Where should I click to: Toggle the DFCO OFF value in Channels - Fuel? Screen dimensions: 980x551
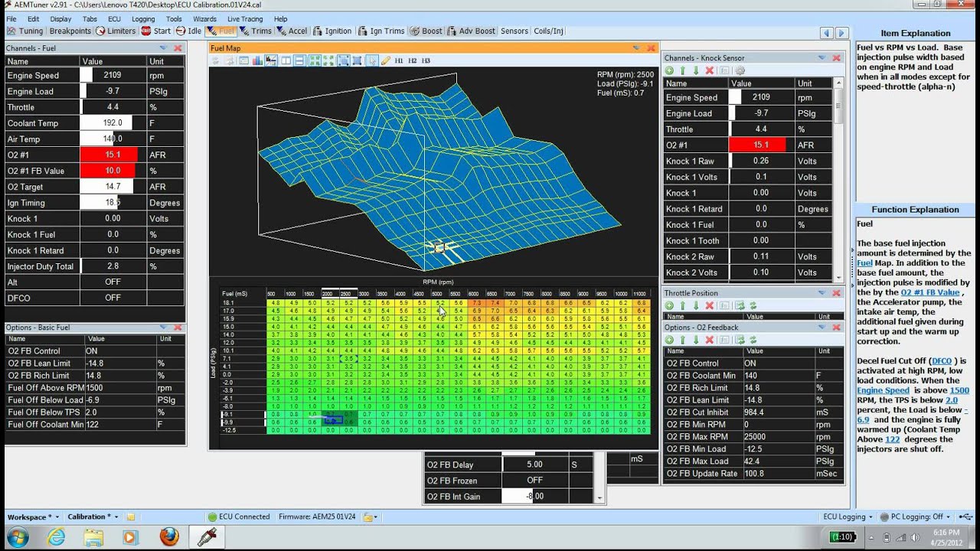[113, 298]
